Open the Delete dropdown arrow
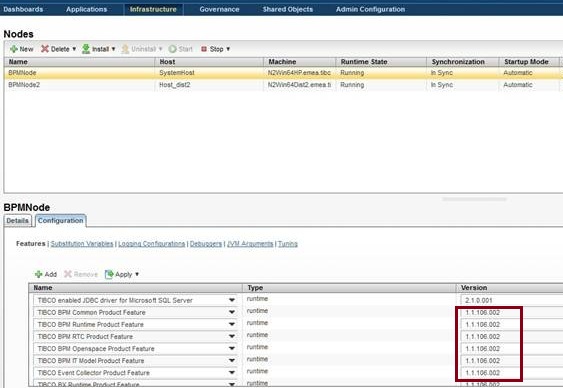Image resolution: width=563 pixels, height=388 pixels. [x=74, y=49]
